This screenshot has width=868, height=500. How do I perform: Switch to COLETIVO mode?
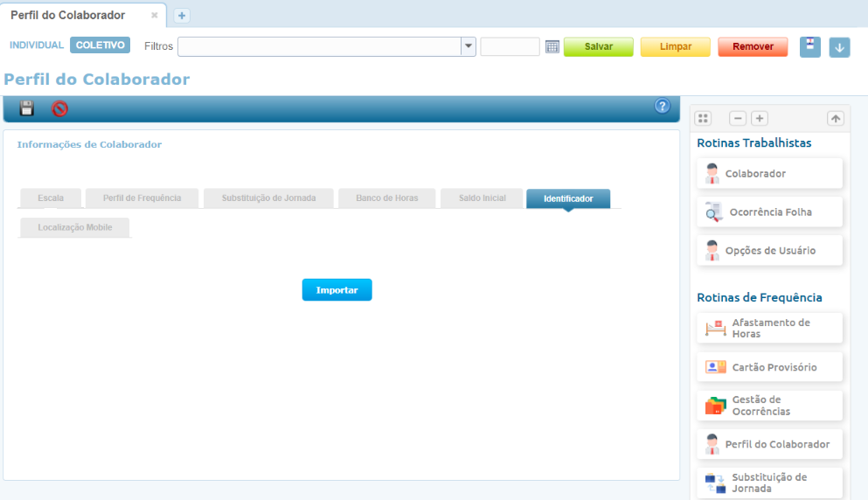(x=100, y=45)
